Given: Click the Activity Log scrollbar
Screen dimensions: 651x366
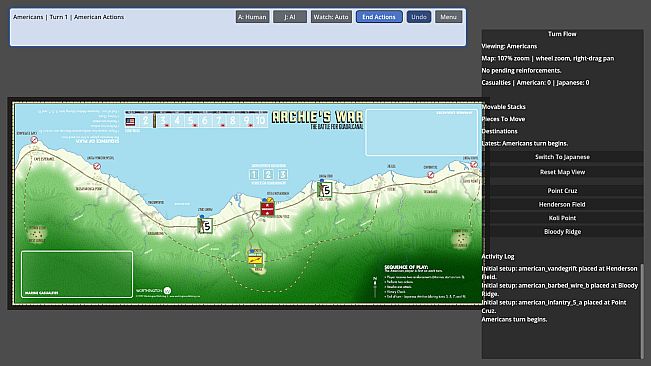Looking at the screenshot, I should coord(642,310).
